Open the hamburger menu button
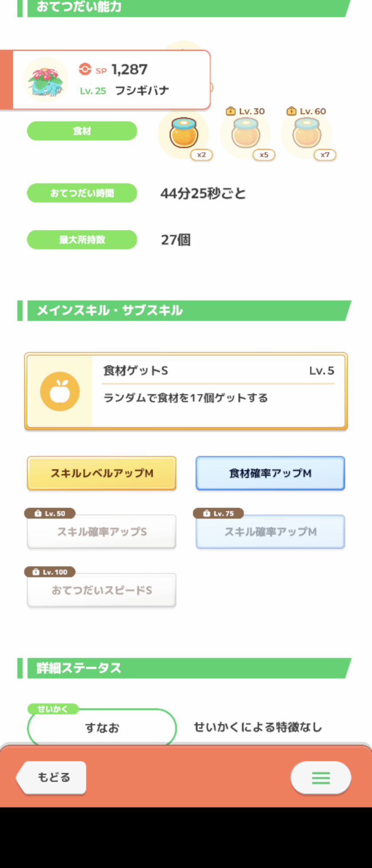Screen dimensions: 372x868 [x=321, y=777]
